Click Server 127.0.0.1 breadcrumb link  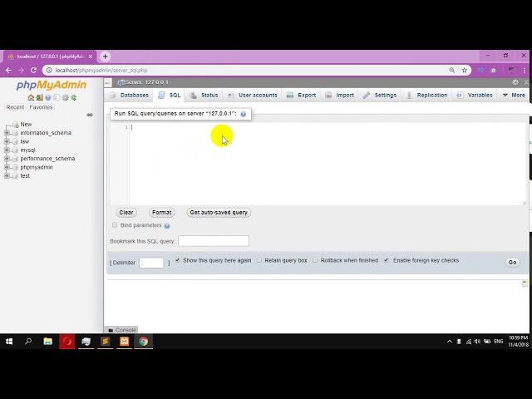pyautogui.click(x=146, y=82)
